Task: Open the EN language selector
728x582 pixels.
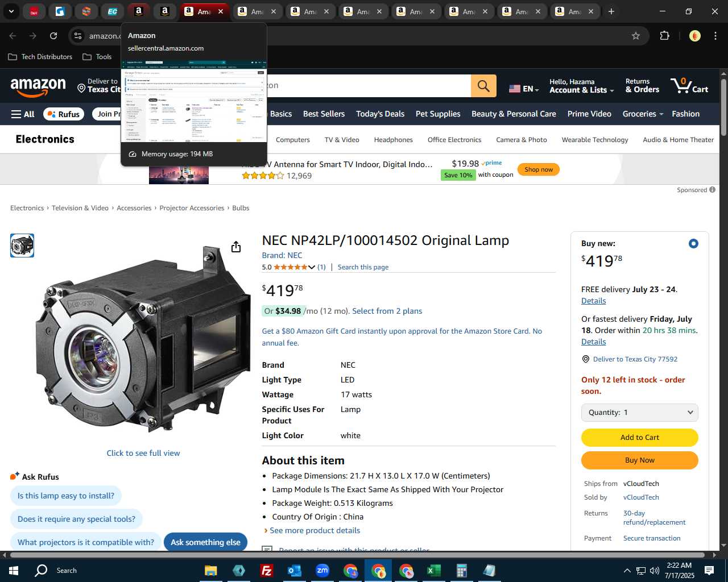Action: point(524,89)
